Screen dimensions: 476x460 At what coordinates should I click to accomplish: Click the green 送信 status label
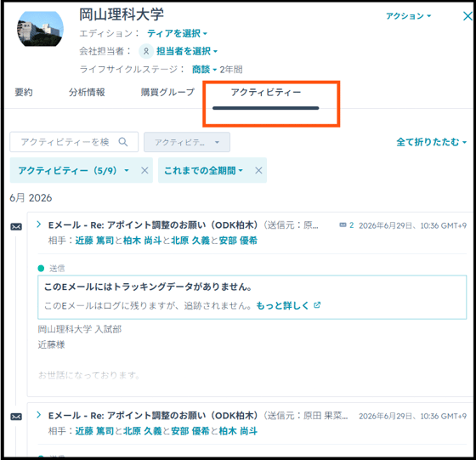(57, 269)
